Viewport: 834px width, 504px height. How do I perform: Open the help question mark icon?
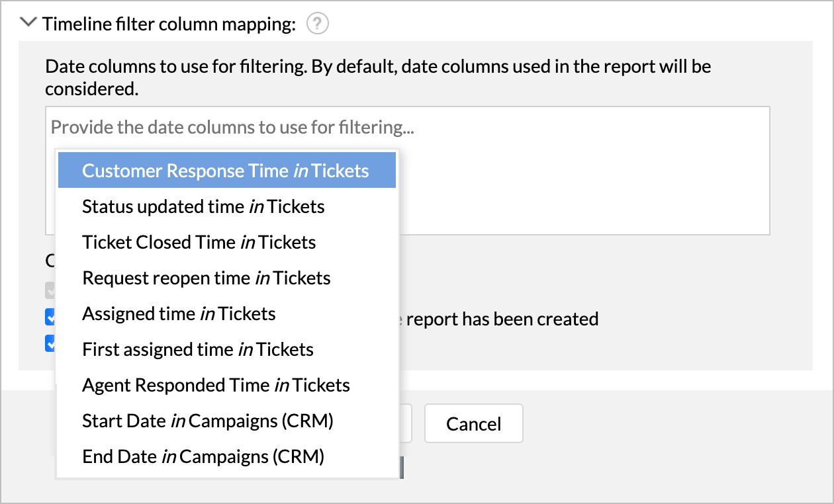point(318,24)
